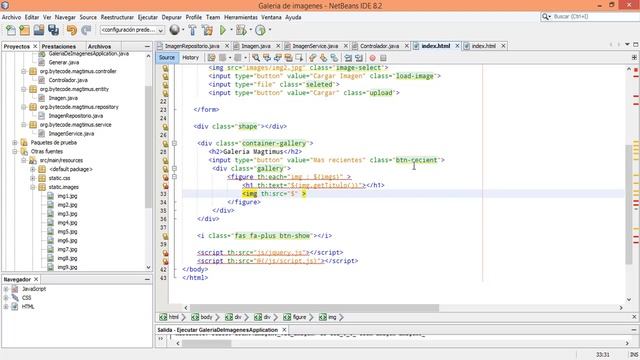Viewport: 640px width, 360px height.
Task: Open the Herramientas menu
Action: coord(241,17)
